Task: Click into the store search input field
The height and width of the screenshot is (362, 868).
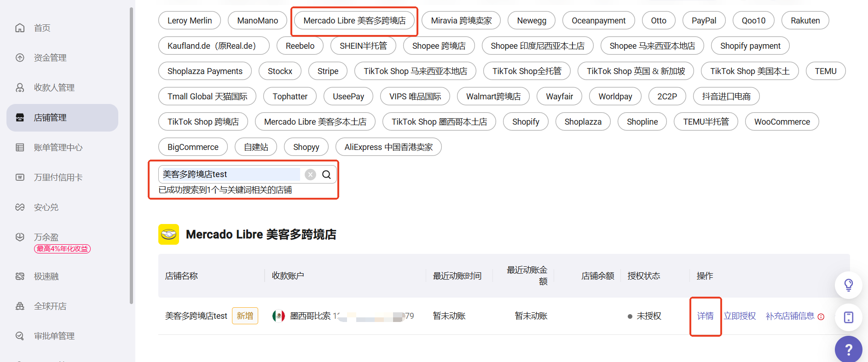Action: 230,174
